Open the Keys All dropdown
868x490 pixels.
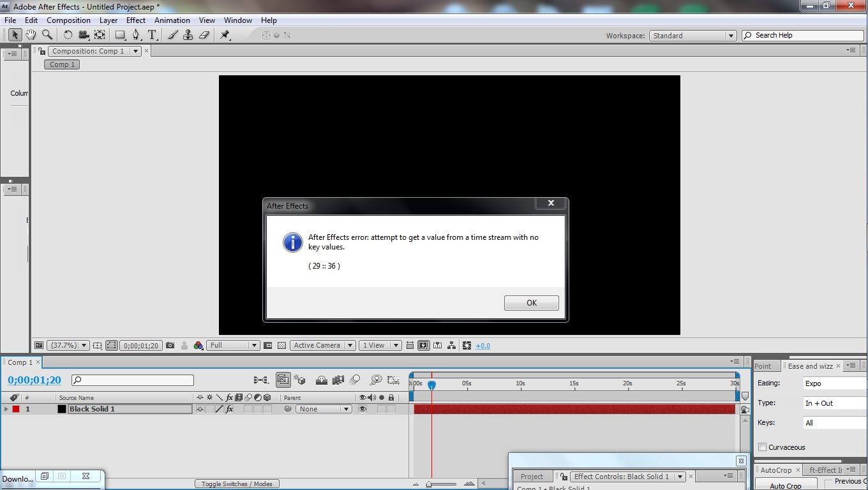835,423
